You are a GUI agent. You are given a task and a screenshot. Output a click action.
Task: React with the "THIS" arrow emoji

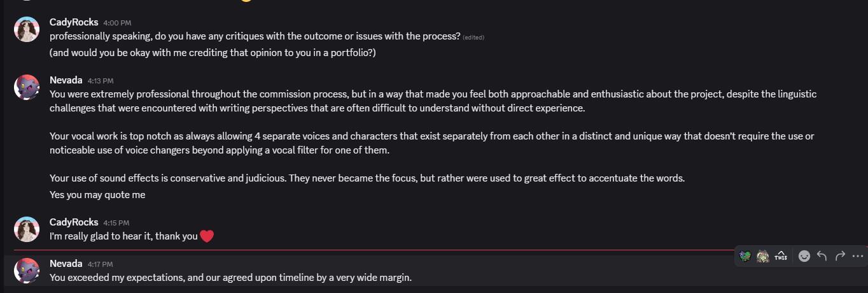(781, 256)
